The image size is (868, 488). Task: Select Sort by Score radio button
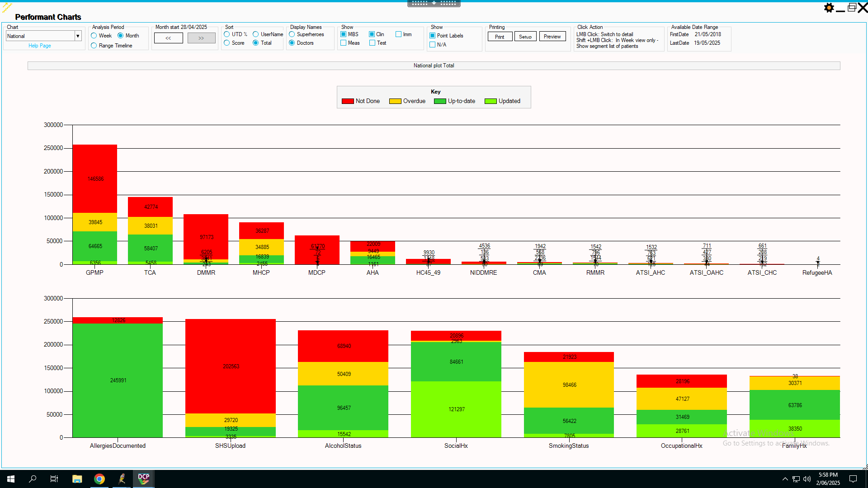(227, 43)
